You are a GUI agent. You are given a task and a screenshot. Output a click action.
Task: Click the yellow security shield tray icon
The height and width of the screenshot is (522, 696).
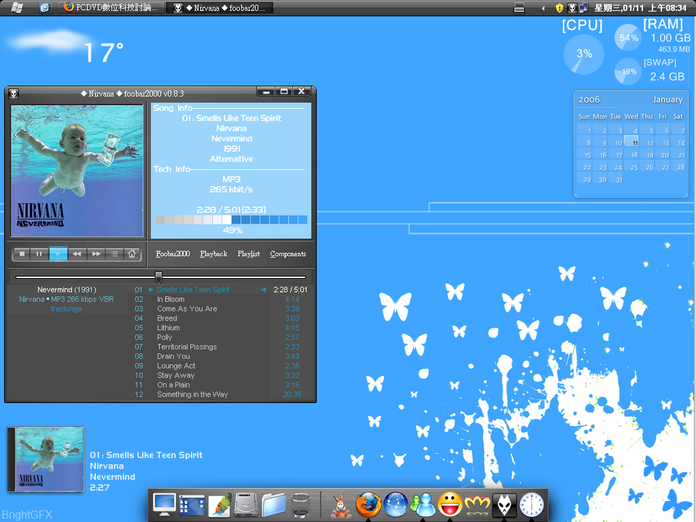tap(560, 8)
